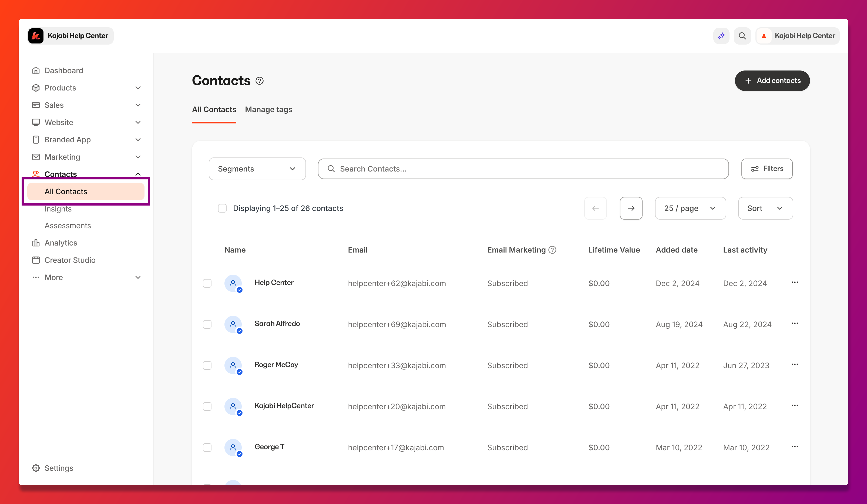Click the Creator Studio icon
The image size is (867, 504).
[36, 260]
